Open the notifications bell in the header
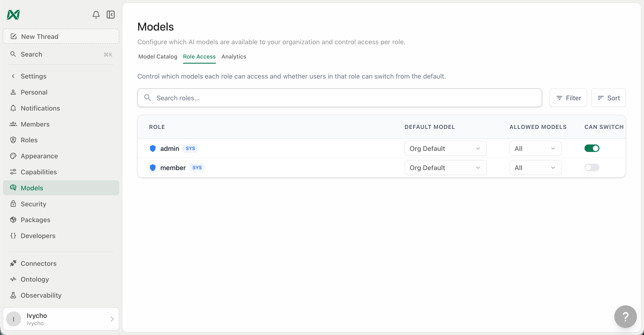Image resolution: width=644 pixels, height=335 pixels. (96, 15)
